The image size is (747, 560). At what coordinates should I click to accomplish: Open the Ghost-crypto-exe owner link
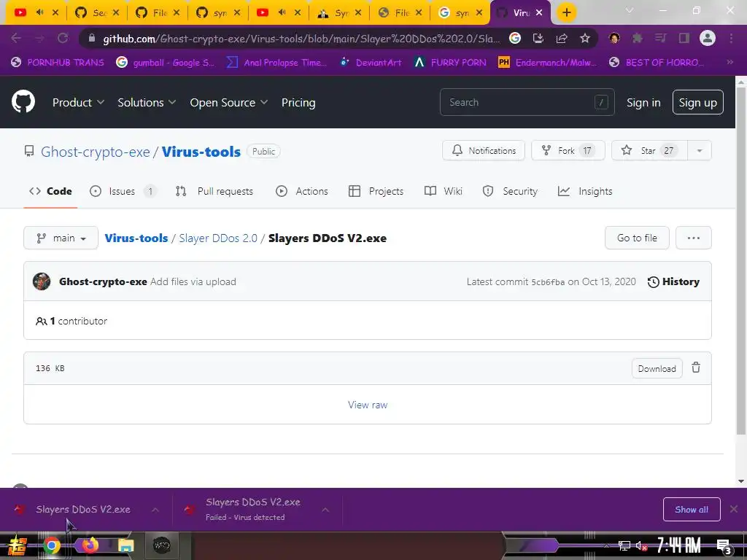(x=96, y=152)
